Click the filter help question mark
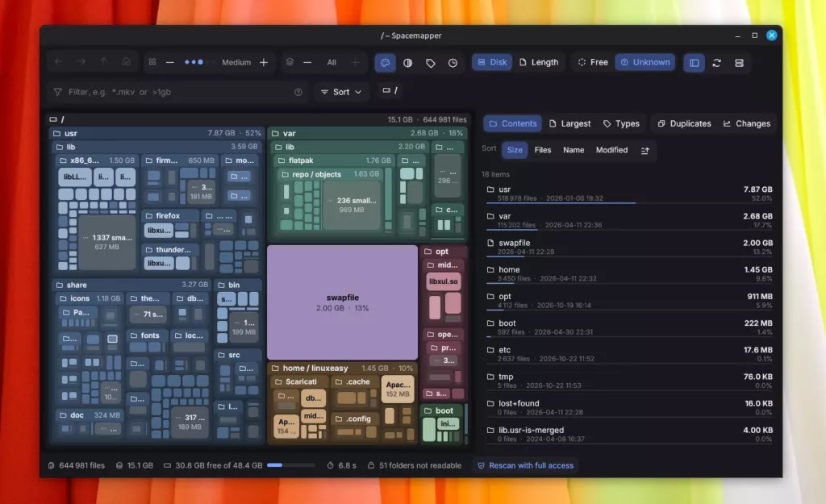 (x=298, y=92)
